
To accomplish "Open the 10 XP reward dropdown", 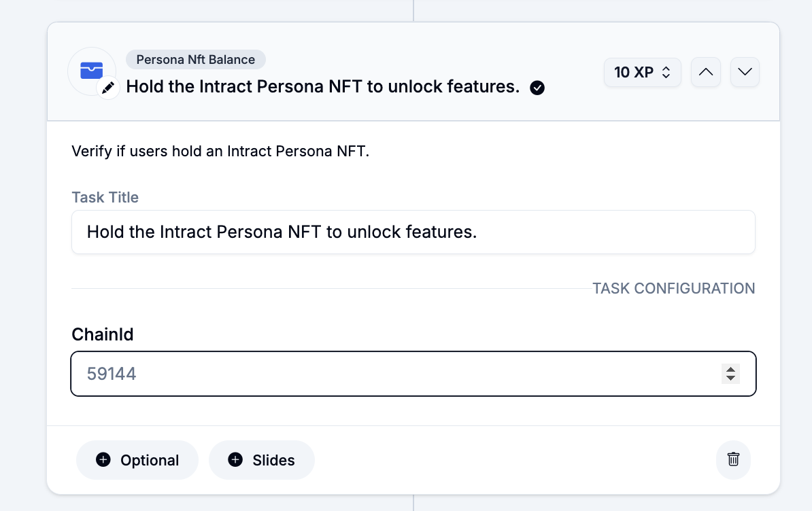I will pos(642,72).
